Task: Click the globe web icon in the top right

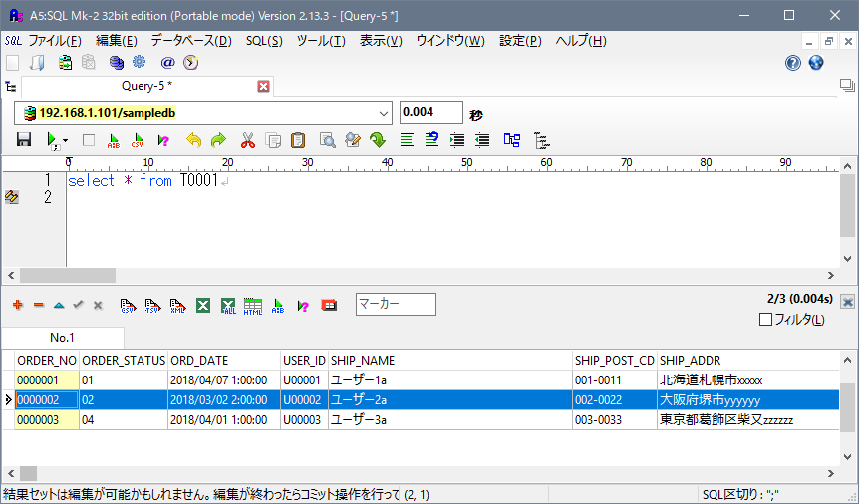Action: coord(816,63)
